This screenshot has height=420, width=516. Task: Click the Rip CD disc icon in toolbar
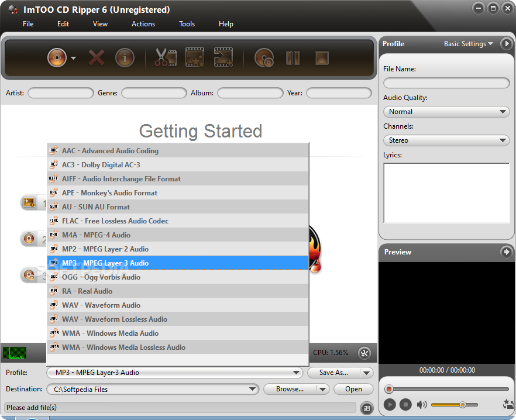pos(57,58)
